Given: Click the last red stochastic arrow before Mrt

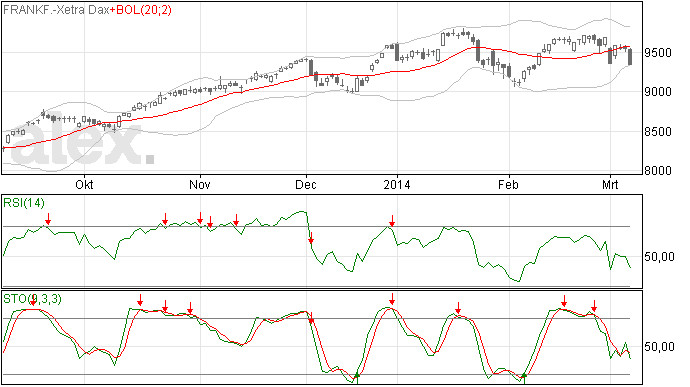Looking at the screenshot, I should tap(594, 306).
